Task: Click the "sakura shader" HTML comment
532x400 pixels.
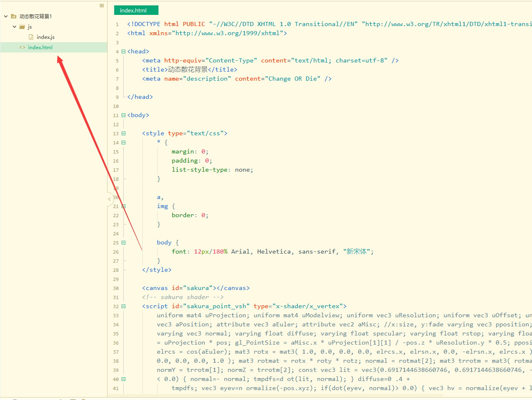Action: [183, 297]
